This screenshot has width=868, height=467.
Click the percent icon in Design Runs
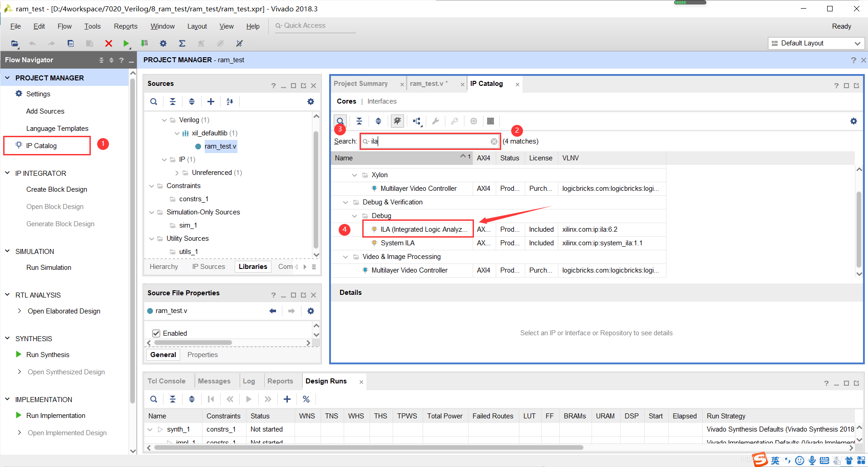point(306,399)
